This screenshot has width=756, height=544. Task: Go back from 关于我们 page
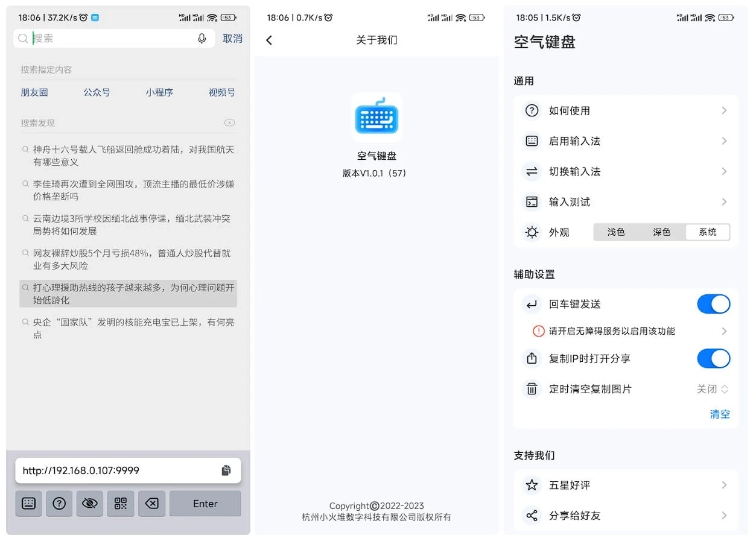[x=269, y=40]
